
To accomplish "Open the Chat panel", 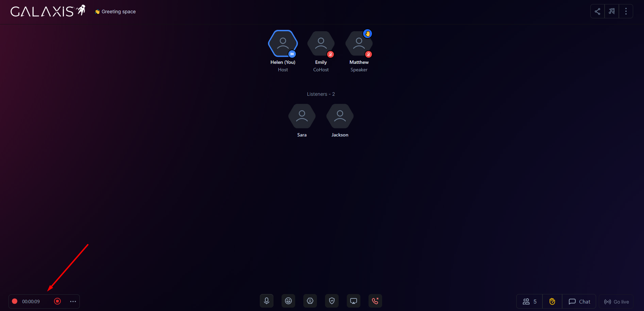I will (x=579, y=301).
